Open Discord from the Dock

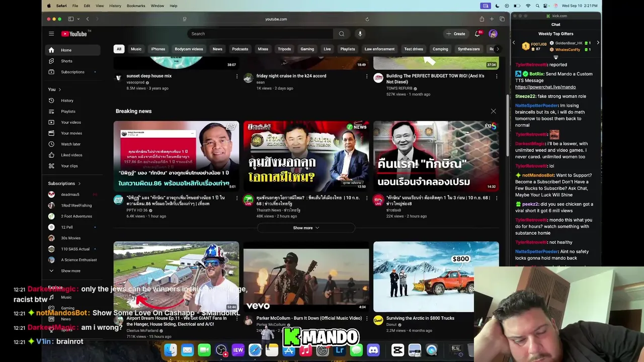pos(373,350)
